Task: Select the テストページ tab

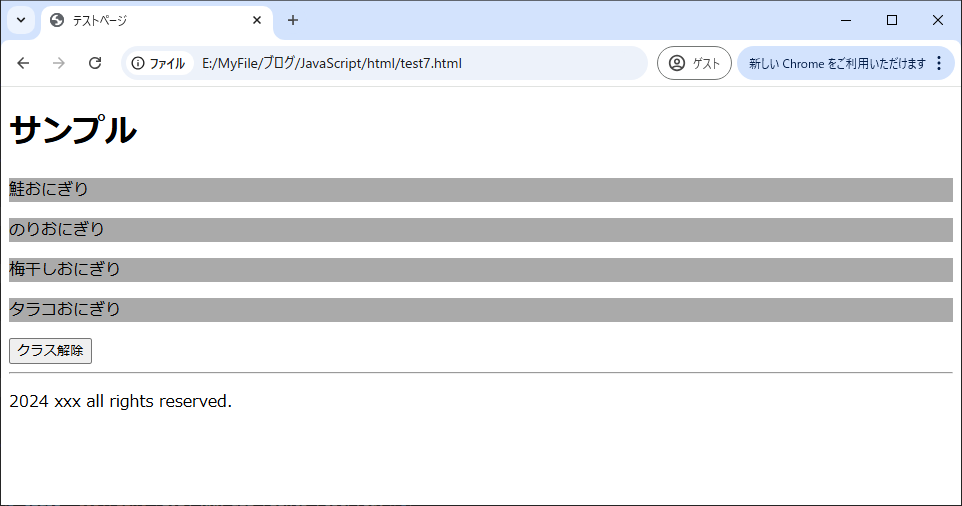Action: (140, 20)
